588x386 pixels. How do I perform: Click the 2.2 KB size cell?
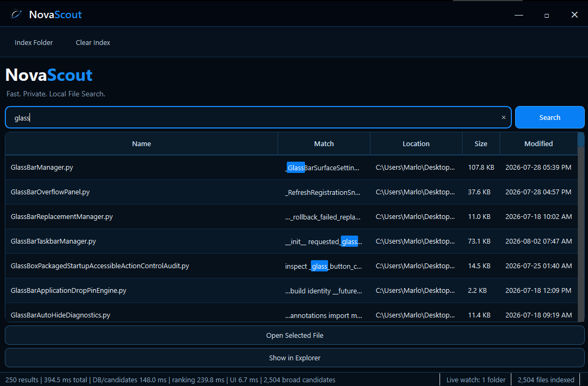pos(481,291)
